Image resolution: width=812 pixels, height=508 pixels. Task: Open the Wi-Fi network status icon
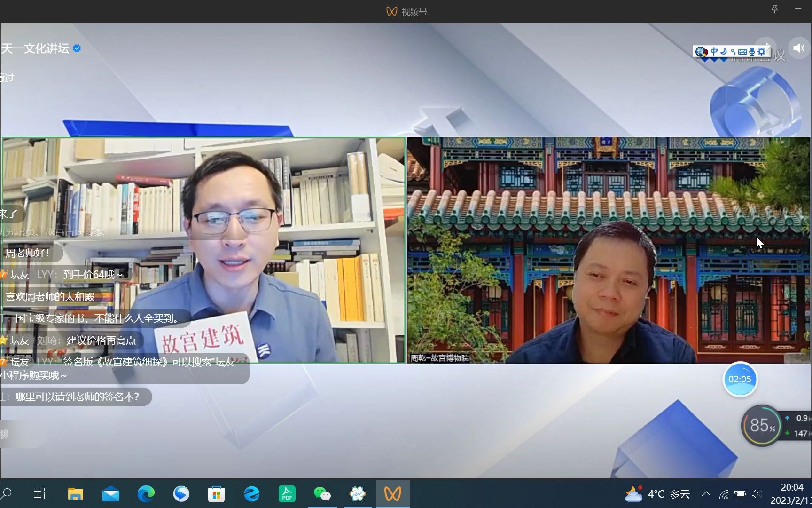pyautogui.click(x=724, y=494)
